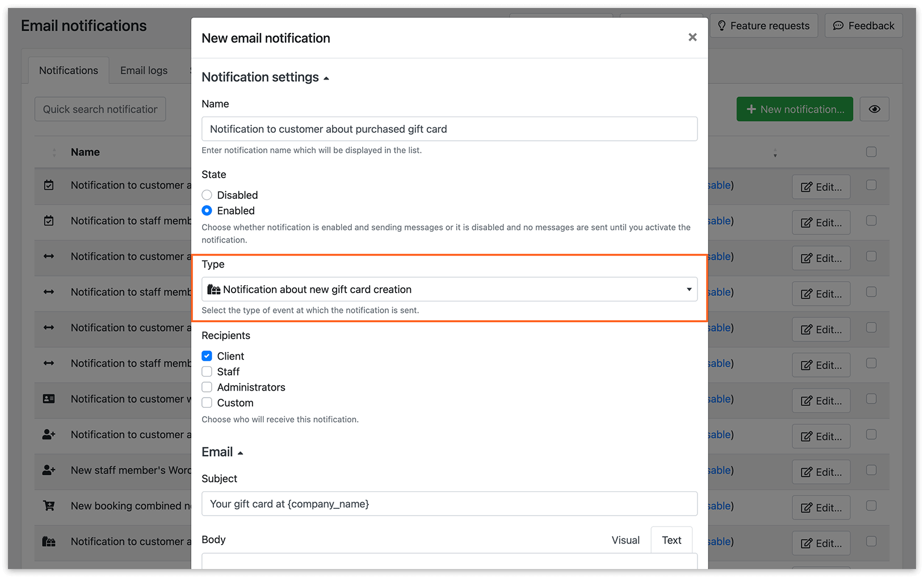Click 'Notification to customer about purchased gift card' text
The height and width of the screenshot is (577, 924).
(x=329, y=129)
